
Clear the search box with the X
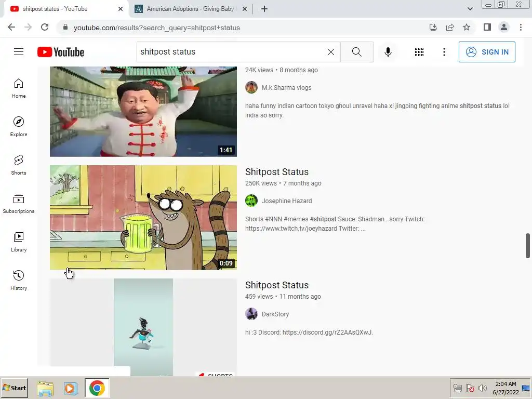click(x=331, y=52)
